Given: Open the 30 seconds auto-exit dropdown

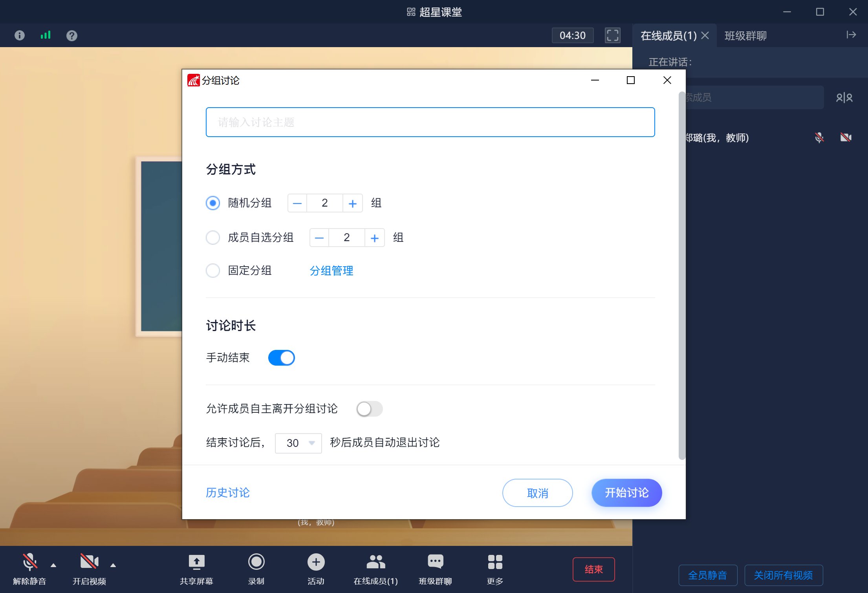Looking at the screenshot, I should click(298, 443).
